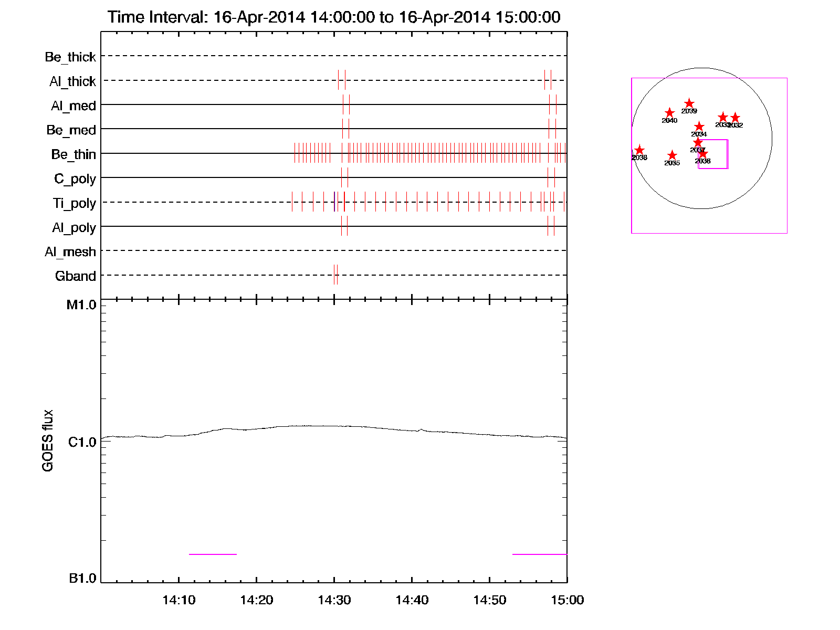Screen dimensions: 840x630
Task: Select the left magenta bar in the GOES plot
Action: click(213, 554)
